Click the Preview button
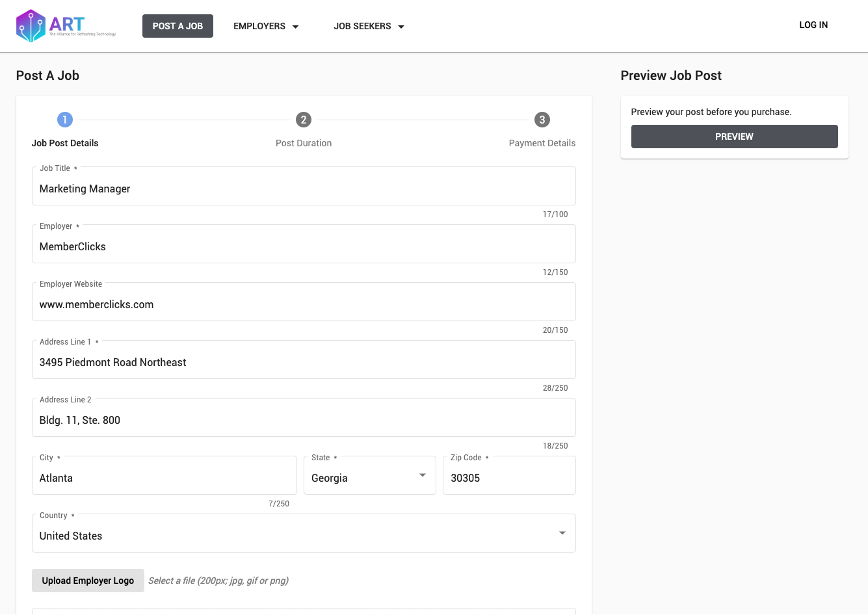868x615 pixels. (734, 137)
